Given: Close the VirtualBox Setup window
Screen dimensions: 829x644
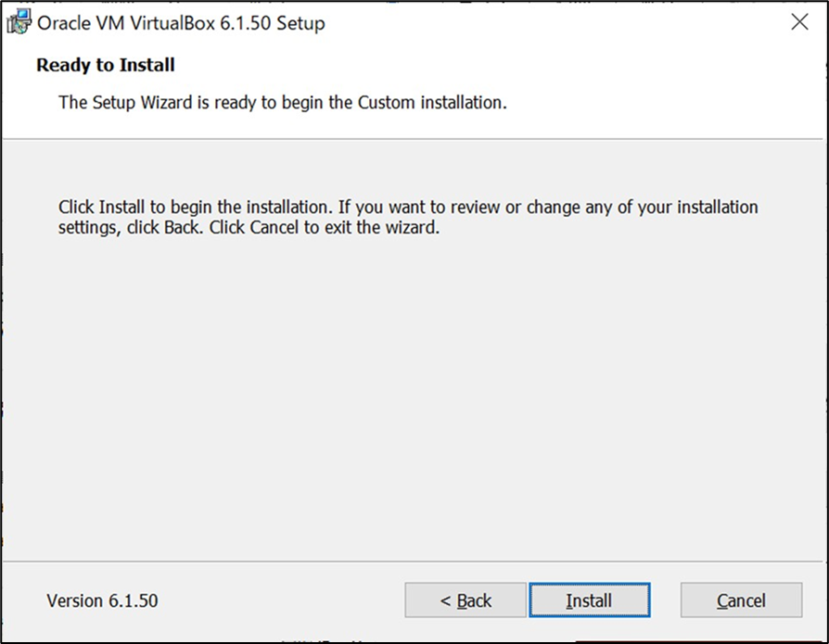Looking at the screenshot, I should click(x=799, y=22).
